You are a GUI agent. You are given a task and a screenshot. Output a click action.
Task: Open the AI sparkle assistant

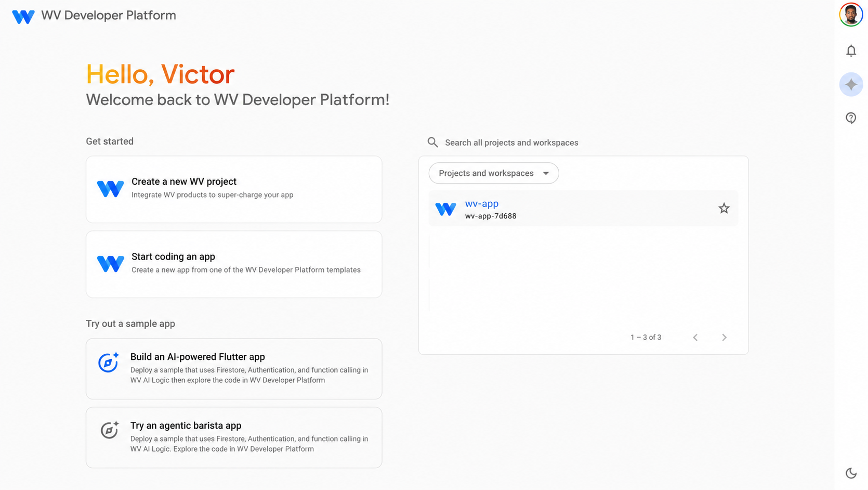coord(851,84)
